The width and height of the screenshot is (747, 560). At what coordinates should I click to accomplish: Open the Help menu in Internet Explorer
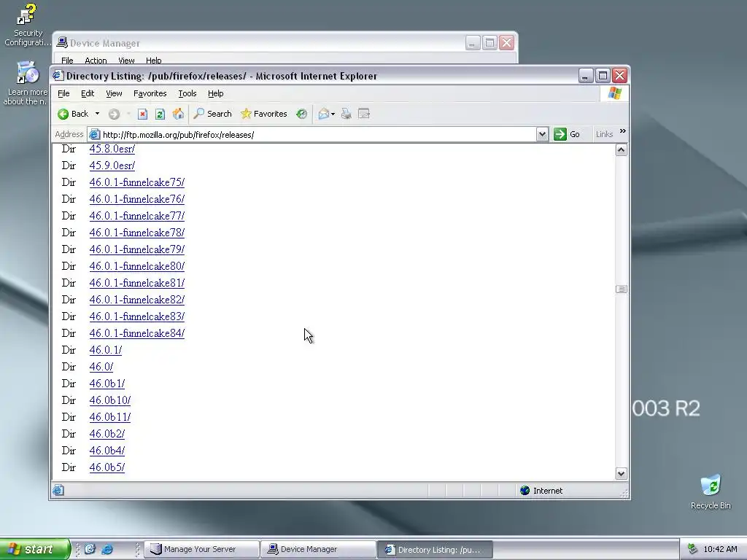[215, 94]
